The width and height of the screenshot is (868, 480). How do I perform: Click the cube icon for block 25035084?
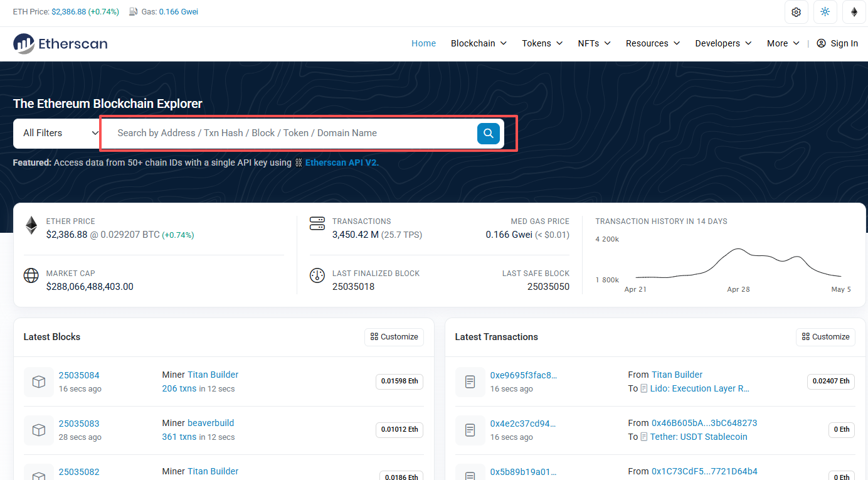39,381
